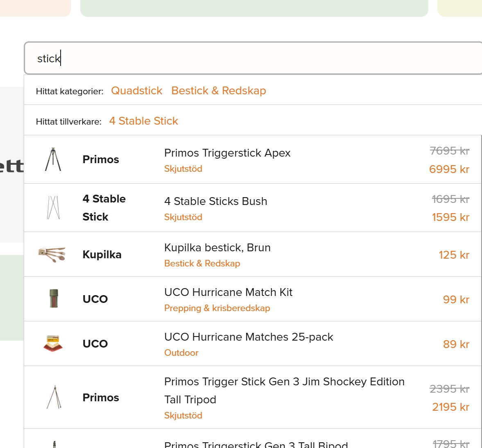Click the Jim Shockey Tall Tripod thumbnail
The height and width of the screenshot is (448, 482).
point(54,397)
